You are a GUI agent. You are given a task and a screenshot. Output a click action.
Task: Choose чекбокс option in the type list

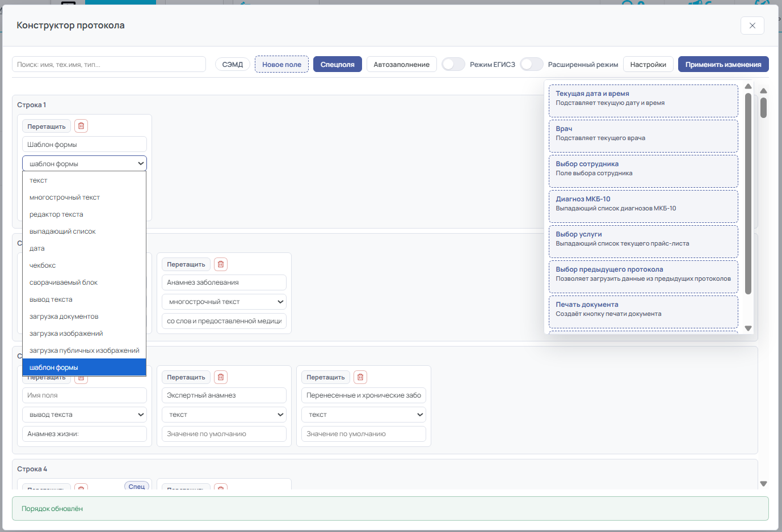click(43, 265)
